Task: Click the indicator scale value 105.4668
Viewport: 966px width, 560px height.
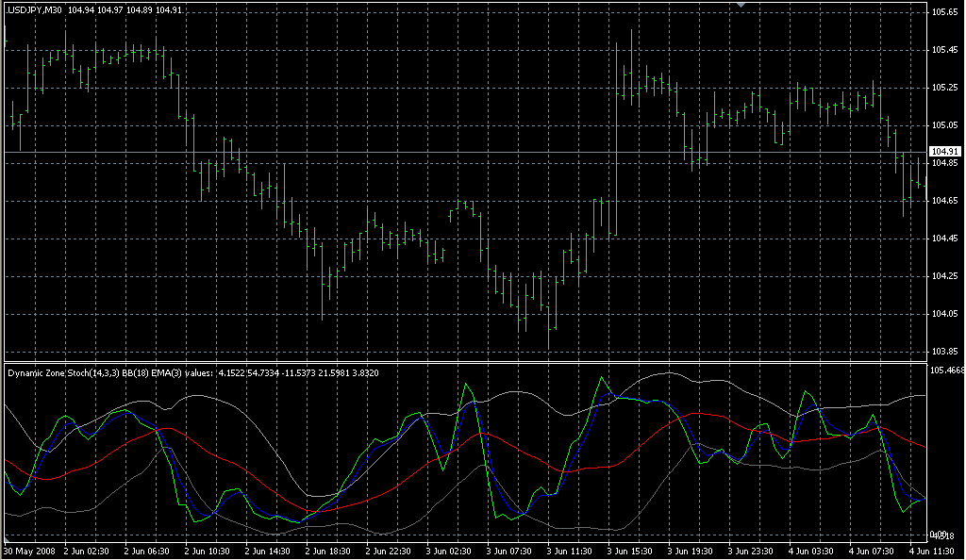Action: pos(946,371)
